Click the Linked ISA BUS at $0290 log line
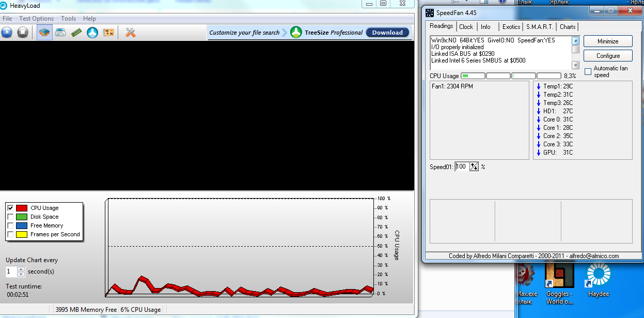The width and height of the screenshot is (644, 318). click(463, 54)
